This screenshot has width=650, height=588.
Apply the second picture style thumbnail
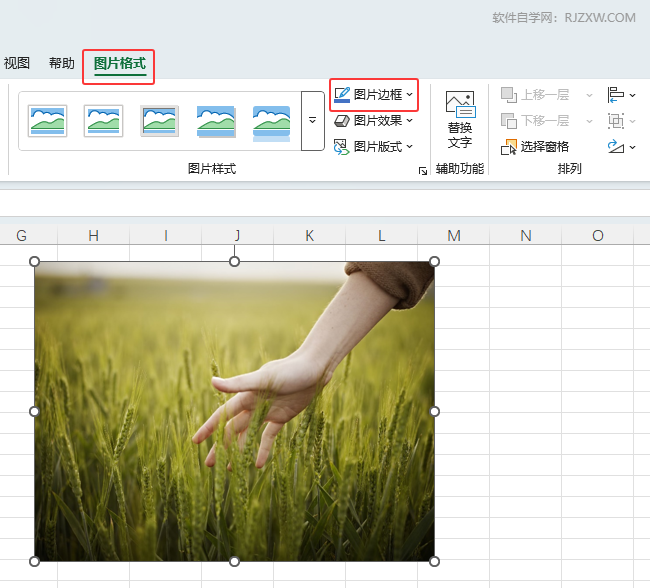(103, 121)
